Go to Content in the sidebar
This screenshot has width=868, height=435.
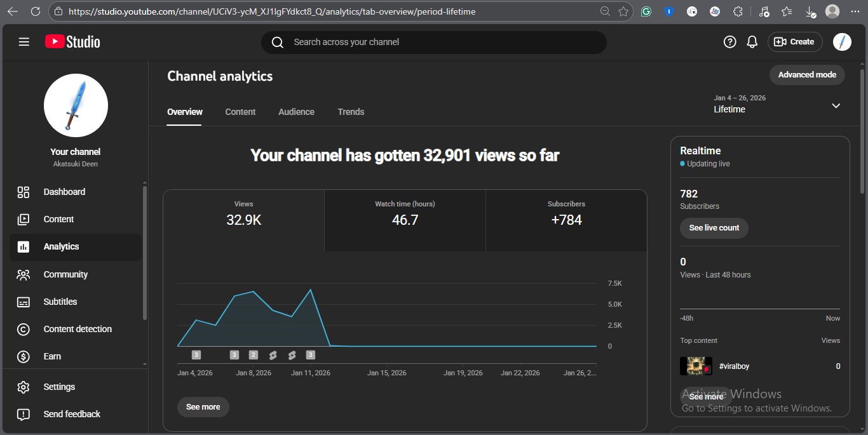tap(58, 219)
